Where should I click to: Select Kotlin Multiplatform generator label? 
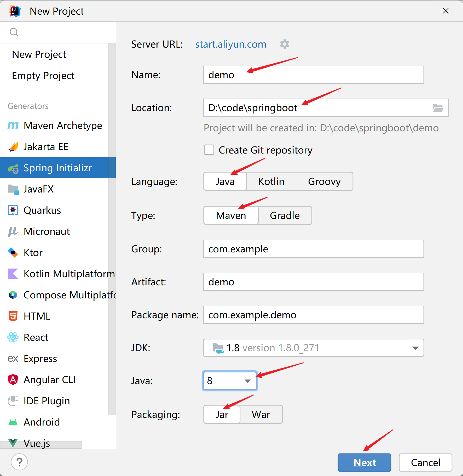coord(69,274)
